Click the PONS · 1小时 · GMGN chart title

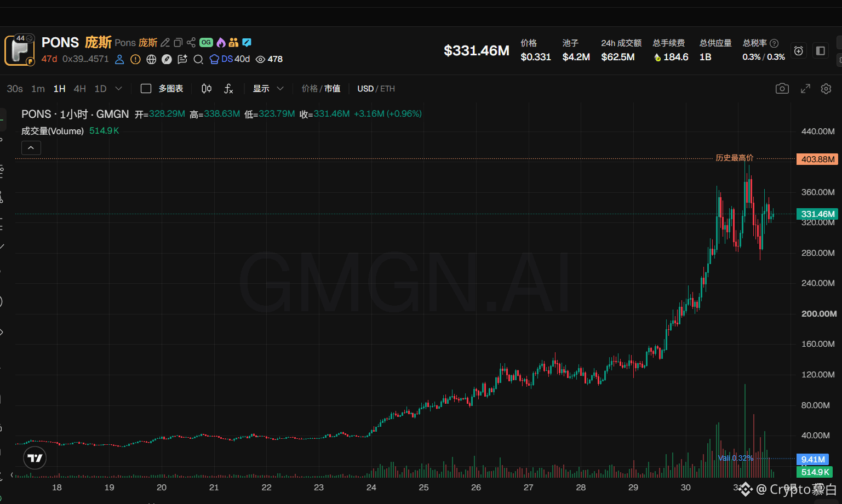(x=75, y=114)
